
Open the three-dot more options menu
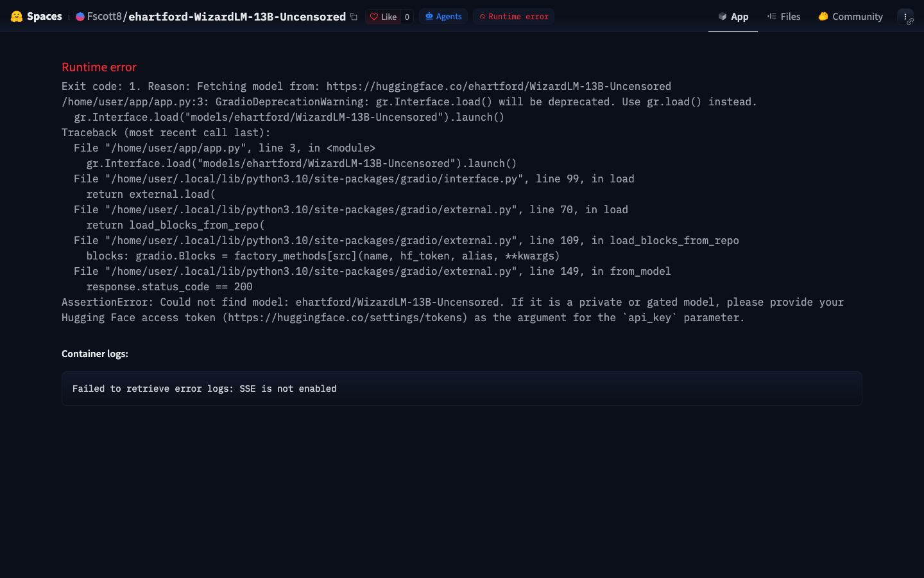tap(905, 17)
